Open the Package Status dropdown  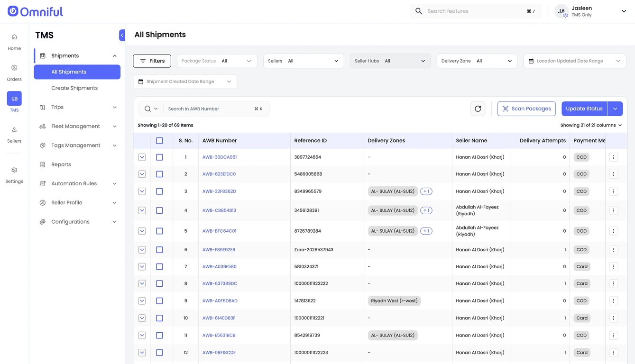click(x=217, y=61)
